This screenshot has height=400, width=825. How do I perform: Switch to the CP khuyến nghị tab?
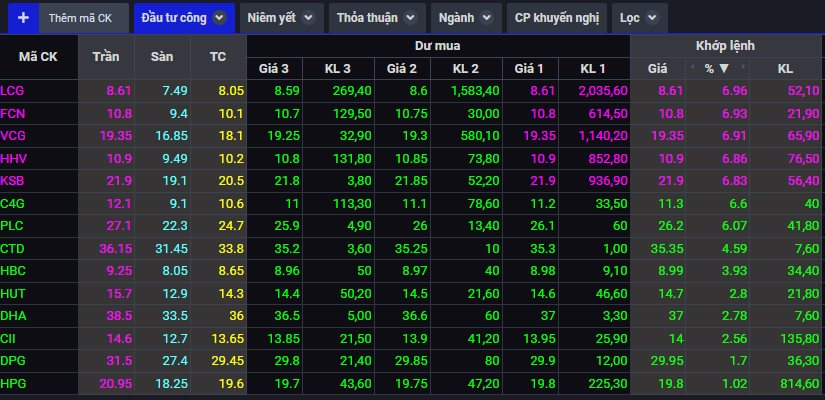555,18
